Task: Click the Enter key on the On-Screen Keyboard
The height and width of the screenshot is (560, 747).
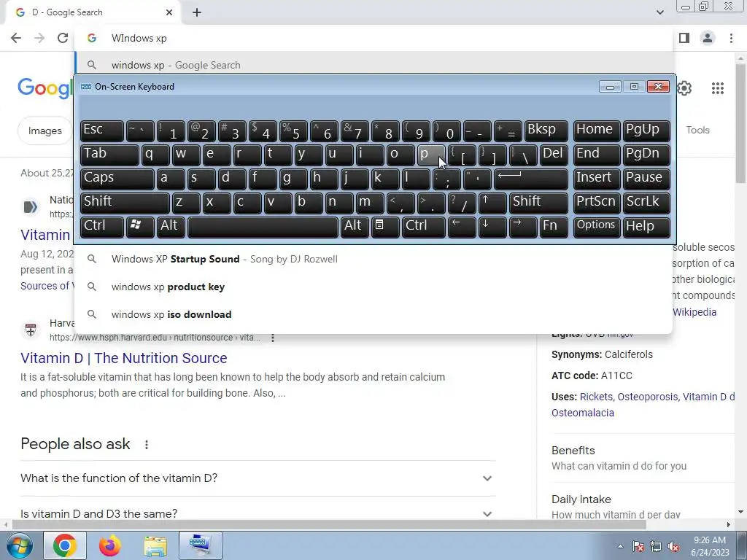Action: point(531,179)
